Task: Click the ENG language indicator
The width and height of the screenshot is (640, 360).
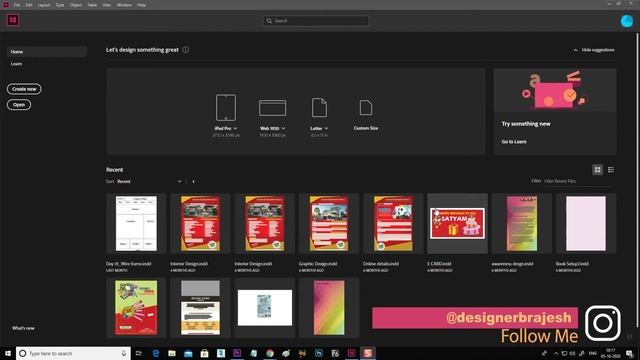Action: click(593, 353)
